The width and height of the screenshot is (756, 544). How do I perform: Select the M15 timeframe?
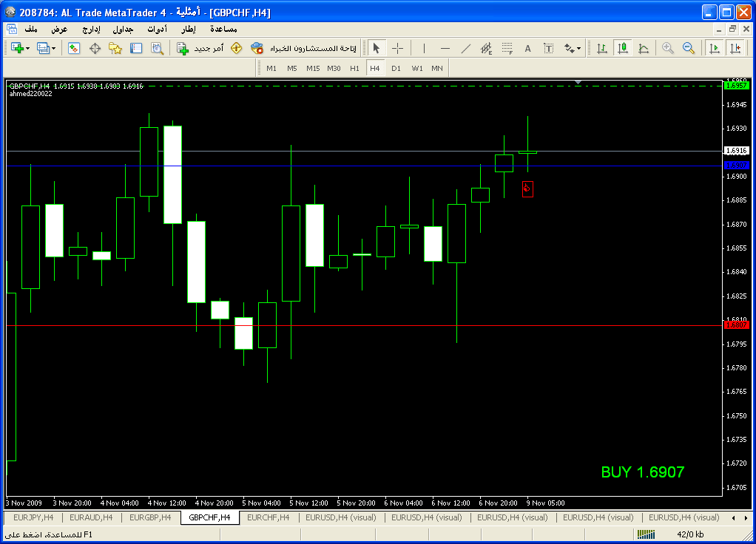313,69
